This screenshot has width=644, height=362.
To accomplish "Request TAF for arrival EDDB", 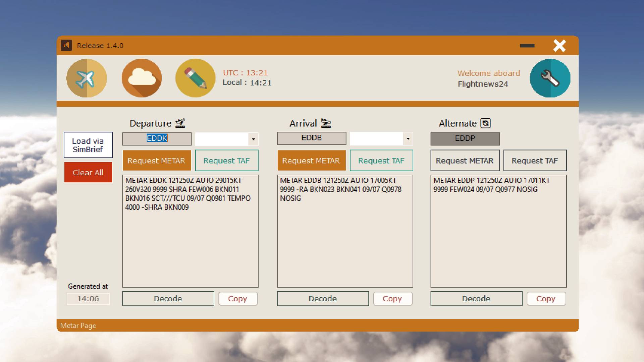I will pos(381,161).
